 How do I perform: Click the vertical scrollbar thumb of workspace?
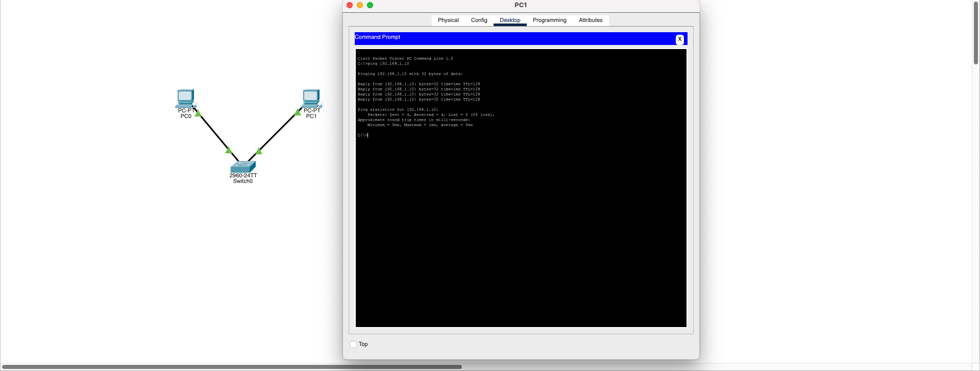tap(976, 33)
